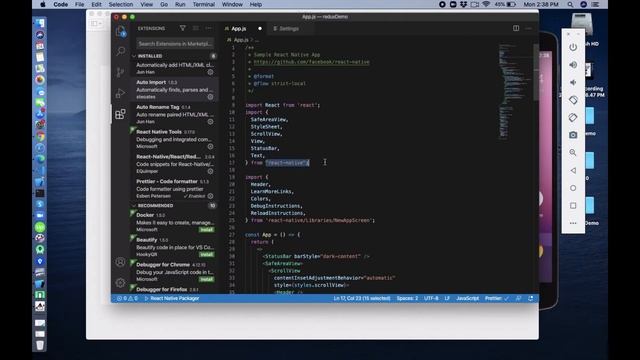This screenshot has height=360, width=640.
Task: Open the Apple menu
Action: 43,4
